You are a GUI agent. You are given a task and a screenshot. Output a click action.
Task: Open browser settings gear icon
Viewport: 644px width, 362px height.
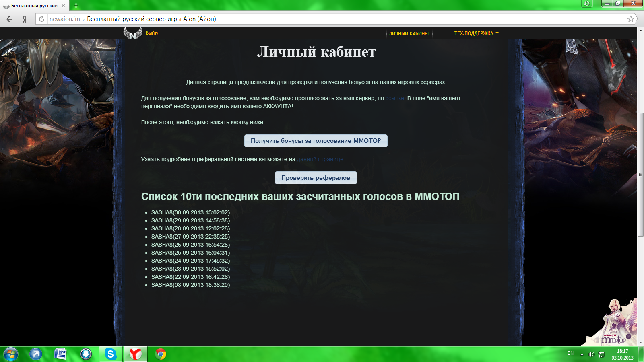[x=587, y=4]
